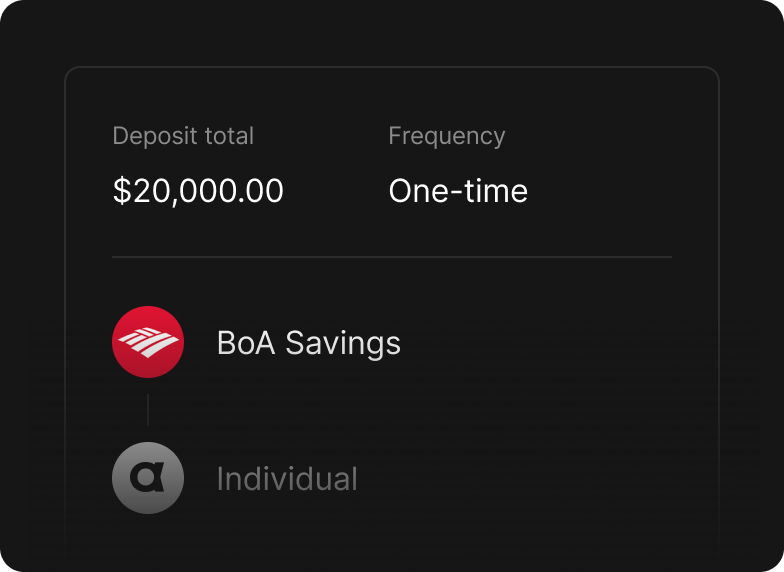Screen dimensions: 784x572
Task: Click the dollar sign in the deposit total
Action: click(x=121, y=191)
